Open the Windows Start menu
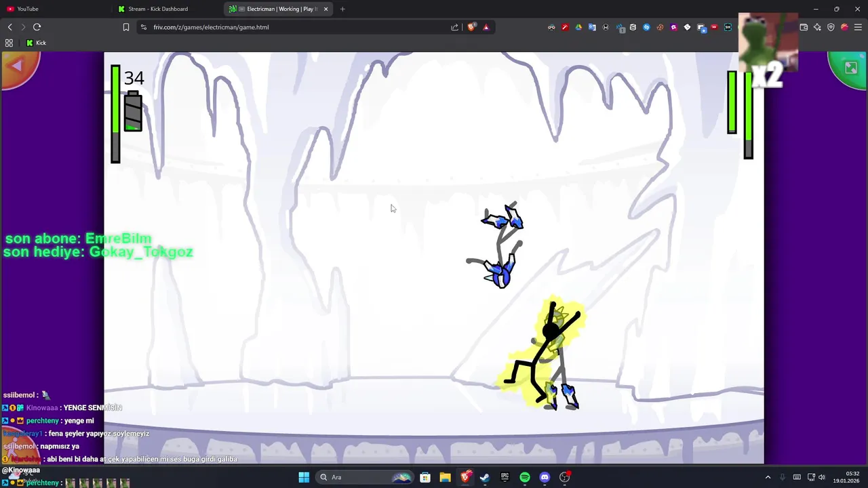This screenshot has width=868, height=488. tap(304, 477)
